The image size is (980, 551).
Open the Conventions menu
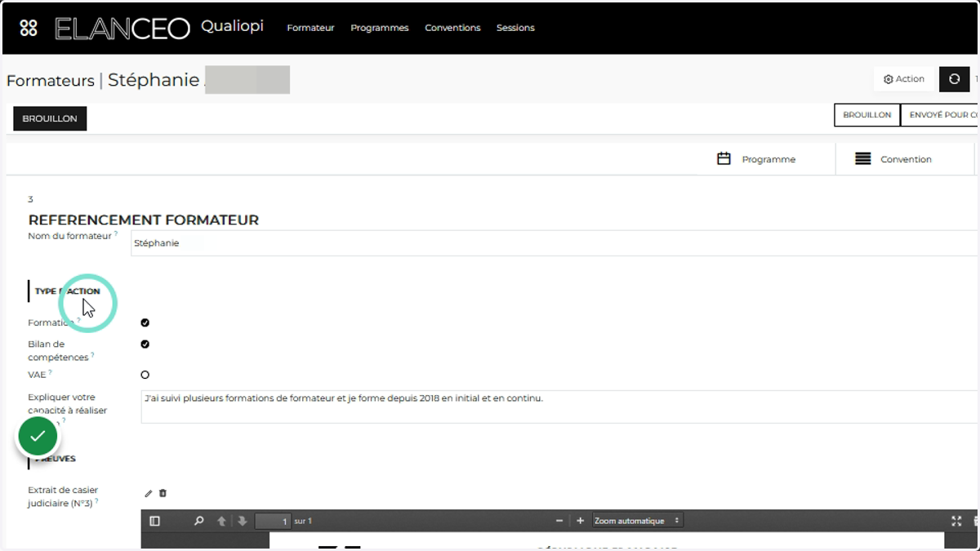tap(452, 28)
